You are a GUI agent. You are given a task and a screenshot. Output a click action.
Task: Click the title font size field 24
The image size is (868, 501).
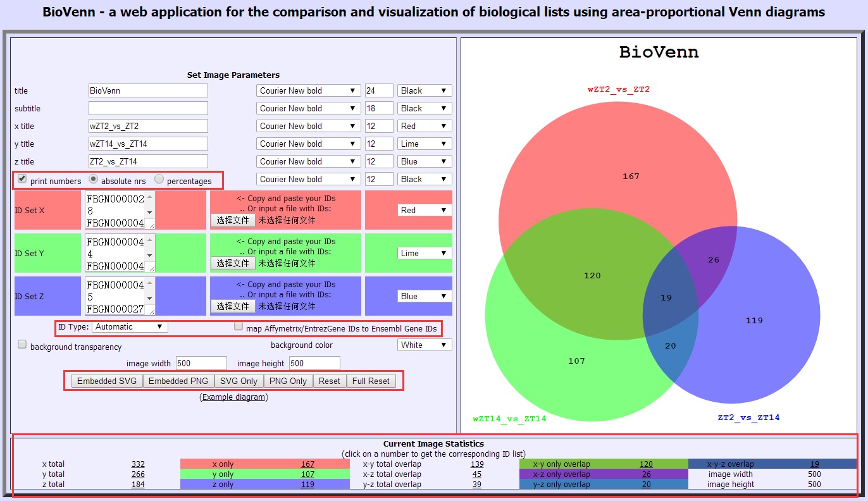click(x=379, y=90)
